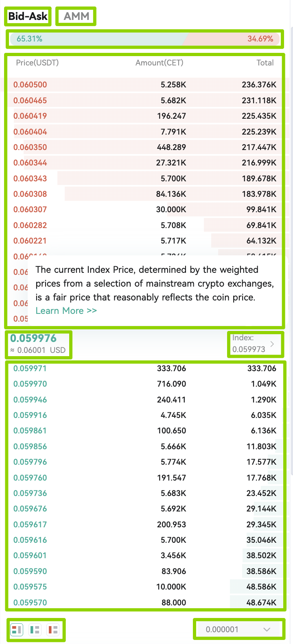The width and height of the screenshot is (293, 644).
Task: Select ask price 0.060343
Action: (x=30, y=178)
